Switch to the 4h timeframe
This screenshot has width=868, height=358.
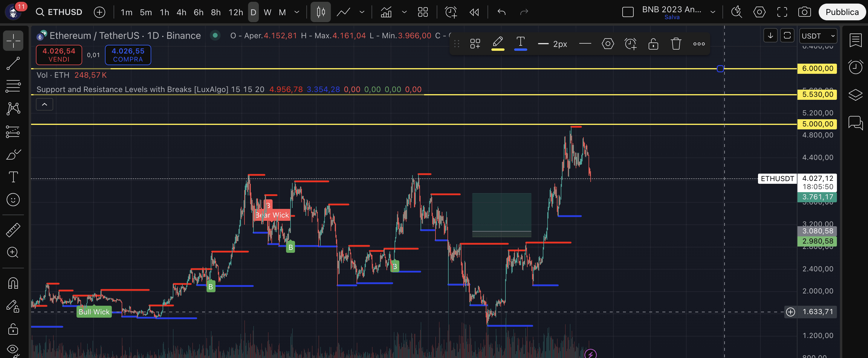click(181, 13)
